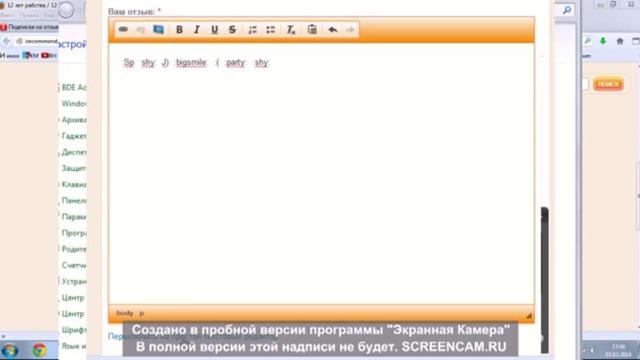The image size is (640, 360).
Task: Toggle bold formatting
Action: pyautogui.click(x=179, y=29)
